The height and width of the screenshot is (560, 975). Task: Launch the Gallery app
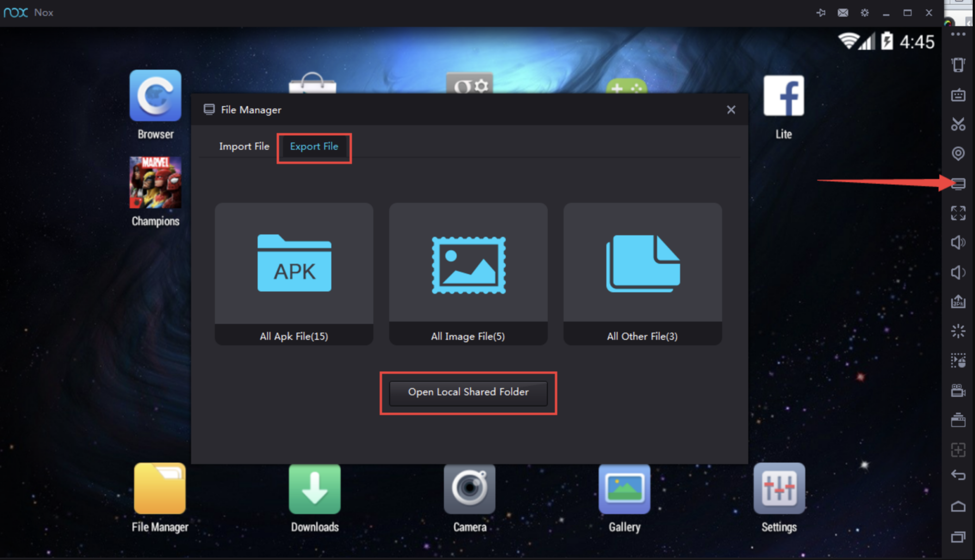624,490
